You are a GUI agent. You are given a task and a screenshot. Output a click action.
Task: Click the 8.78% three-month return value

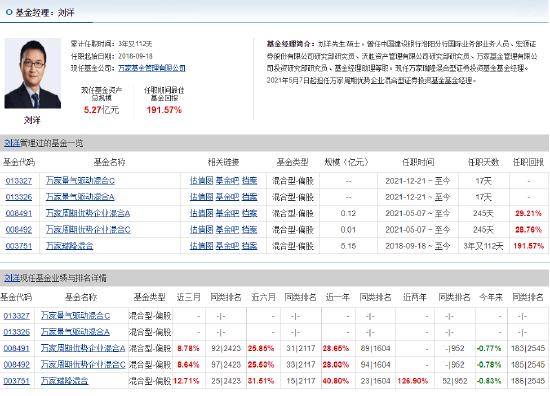[188, 348]
